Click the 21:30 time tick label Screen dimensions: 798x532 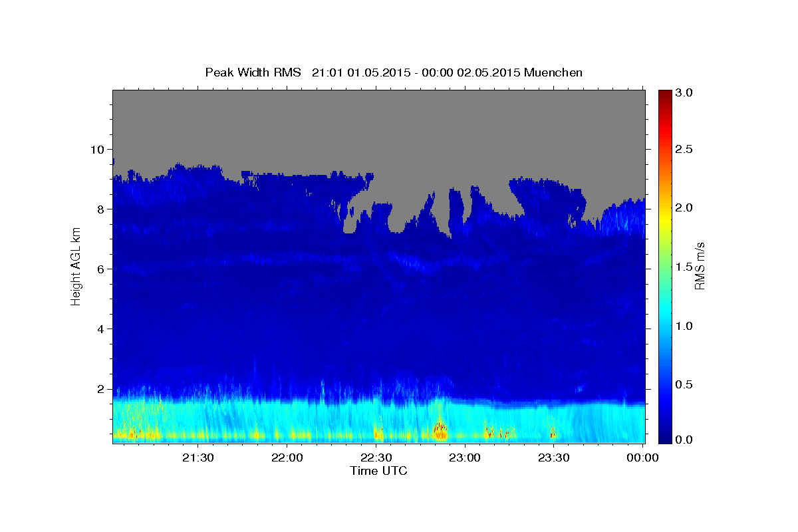click(x=199, y=458)
